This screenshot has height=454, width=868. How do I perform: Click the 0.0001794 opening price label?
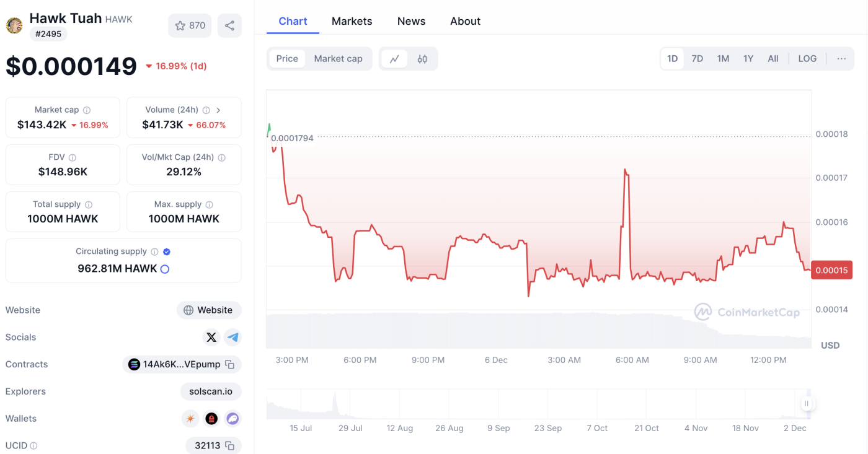(x=292, y=138)
